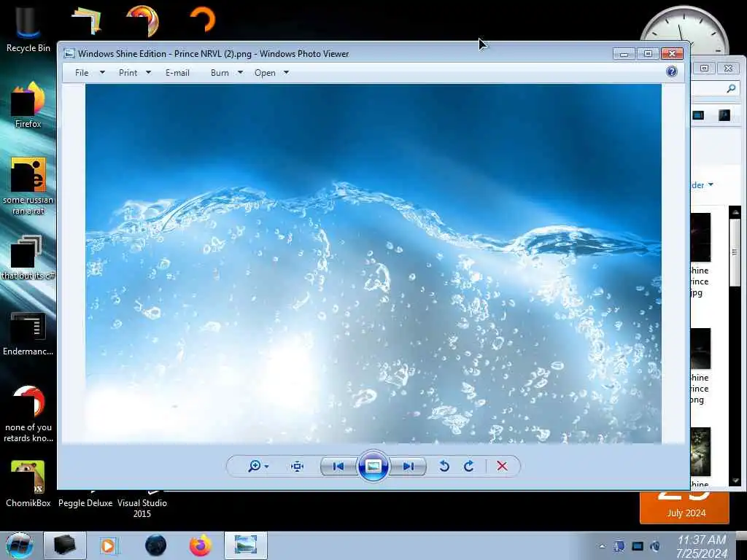
Task: Click the search magnifier in the Explorer window
Action: (x=731, y=88)
